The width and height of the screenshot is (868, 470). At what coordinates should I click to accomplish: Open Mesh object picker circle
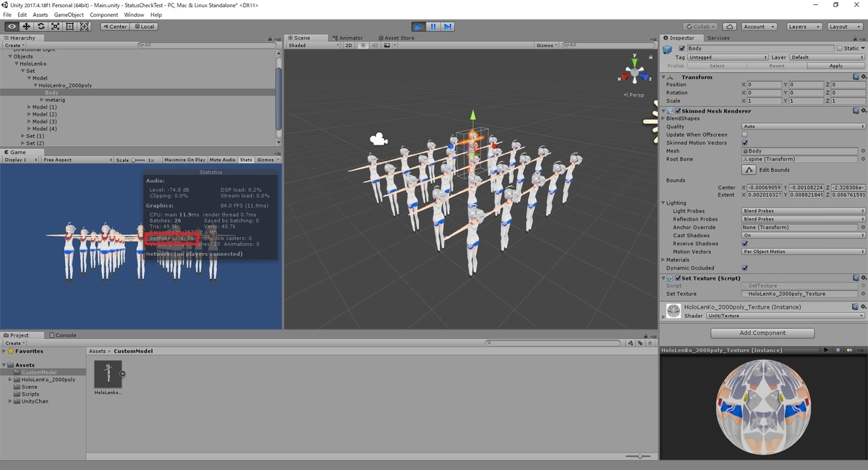(863, 150)
